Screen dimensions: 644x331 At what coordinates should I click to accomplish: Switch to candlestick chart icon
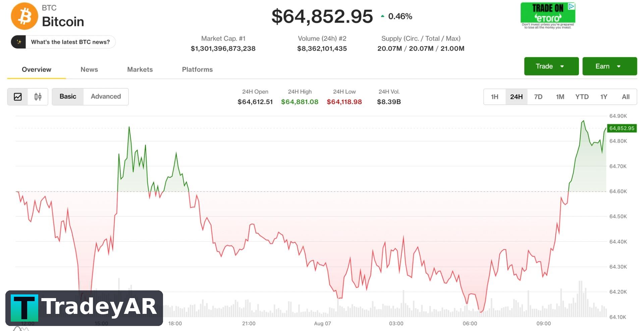pyautogui.click(x=38, y=97)
